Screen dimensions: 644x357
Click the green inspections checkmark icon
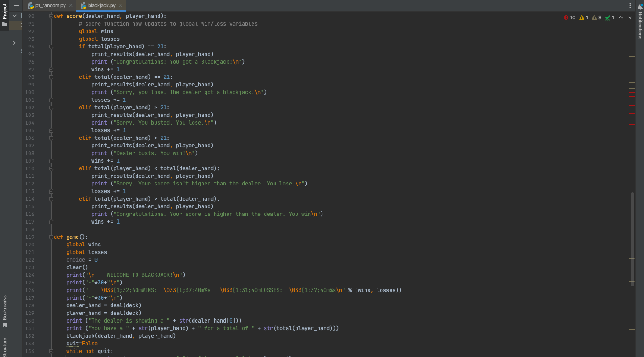pyautogui.click(x=608, y=17)
